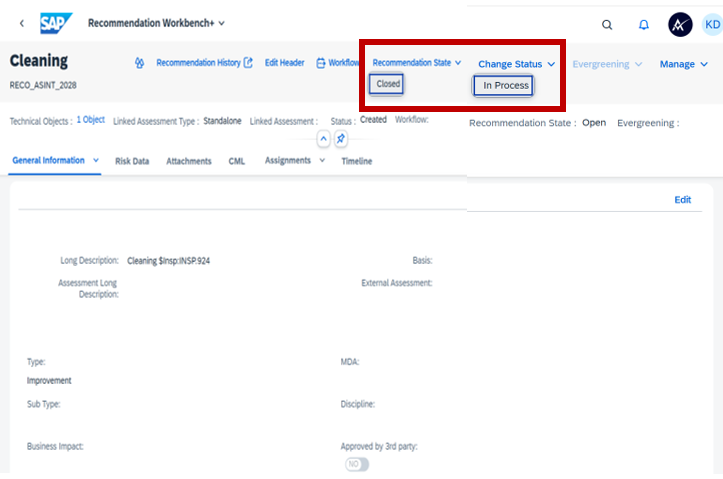Select In Process under Change Status
This screenshot has height=479, width=723.
tap(504, 85)
